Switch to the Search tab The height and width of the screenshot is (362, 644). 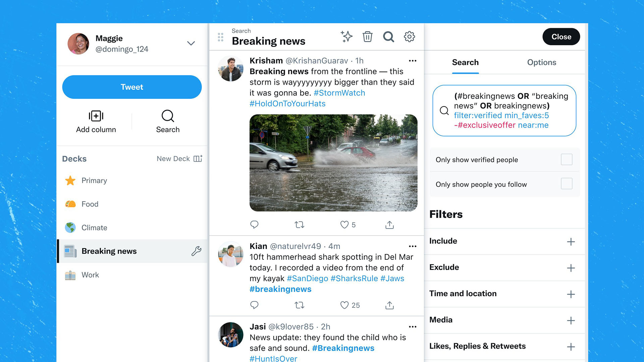(x=465, y=62)
